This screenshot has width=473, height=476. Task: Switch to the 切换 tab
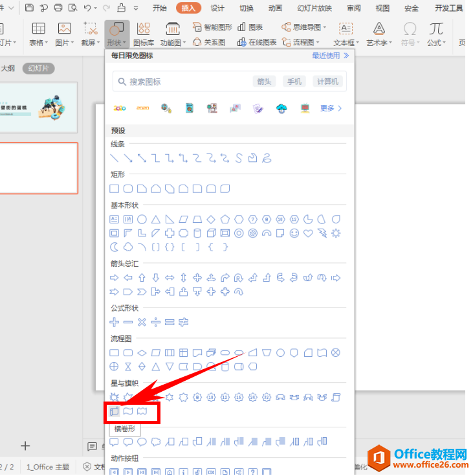[247, 8]
